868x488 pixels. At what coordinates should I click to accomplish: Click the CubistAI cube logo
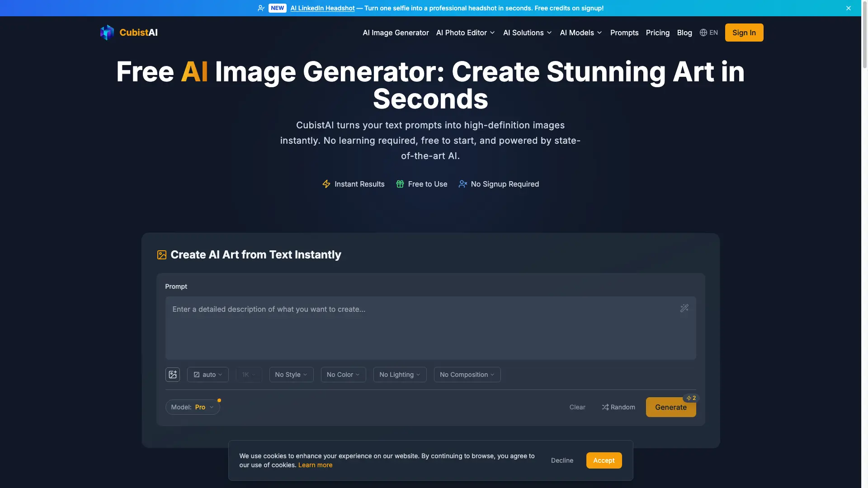[107, 33]
